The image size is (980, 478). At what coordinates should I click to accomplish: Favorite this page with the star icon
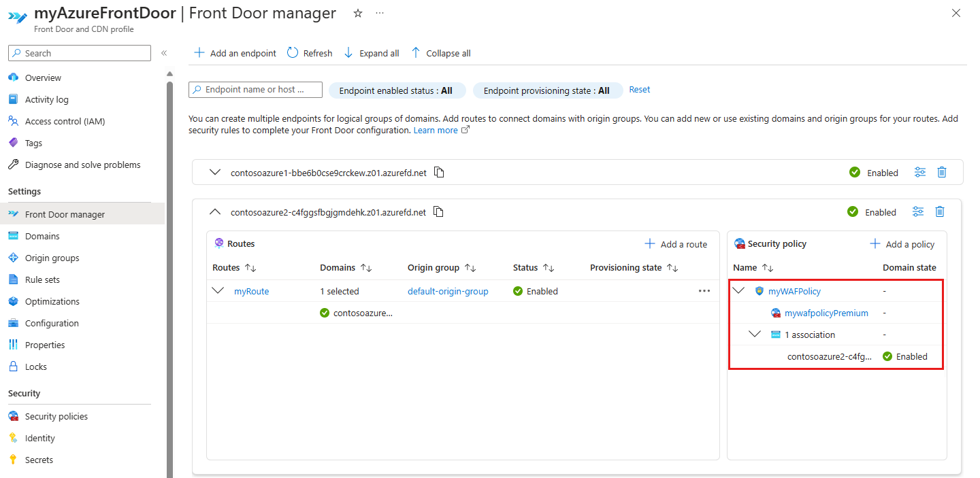coord(358,13)
